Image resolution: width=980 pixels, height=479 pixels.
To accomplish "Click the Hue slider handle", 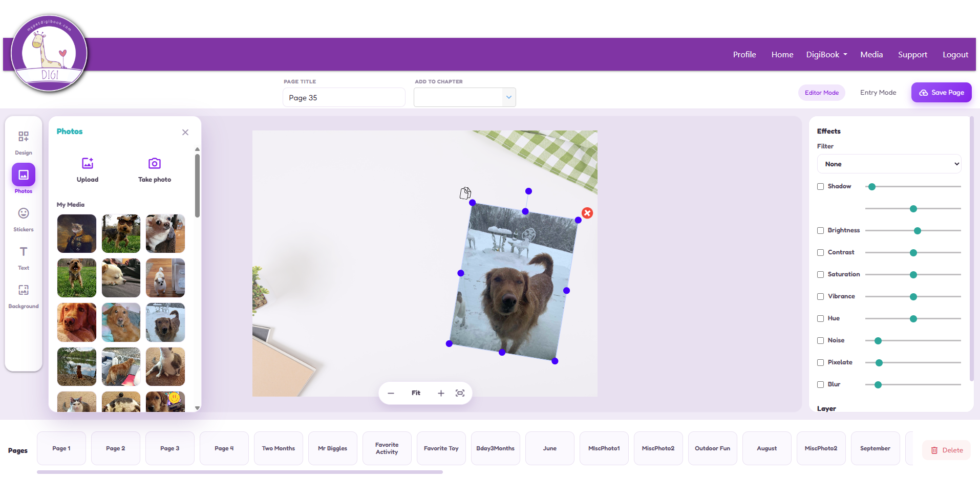I will pyautogui.click(x=913, y=319).
